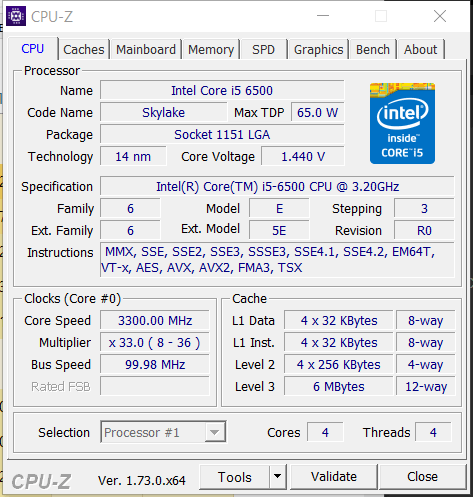Image resolution: width=473 pixels, height=497 pixels.
Task: Open the About tab
Action: click(420, 49)
